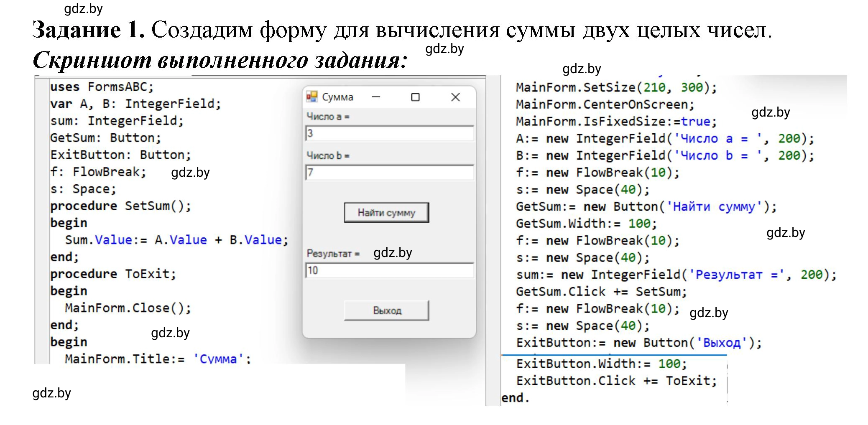Viewport: 868px width, 425px height.
Task: Minimize the Сумма window
Action: (376, 97)
